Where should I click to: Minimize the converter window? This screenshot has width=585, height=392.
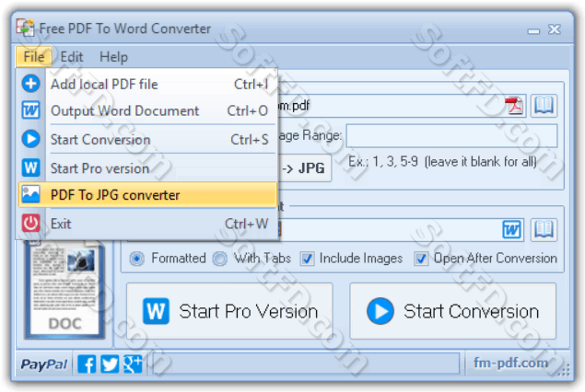coord(533,30)
